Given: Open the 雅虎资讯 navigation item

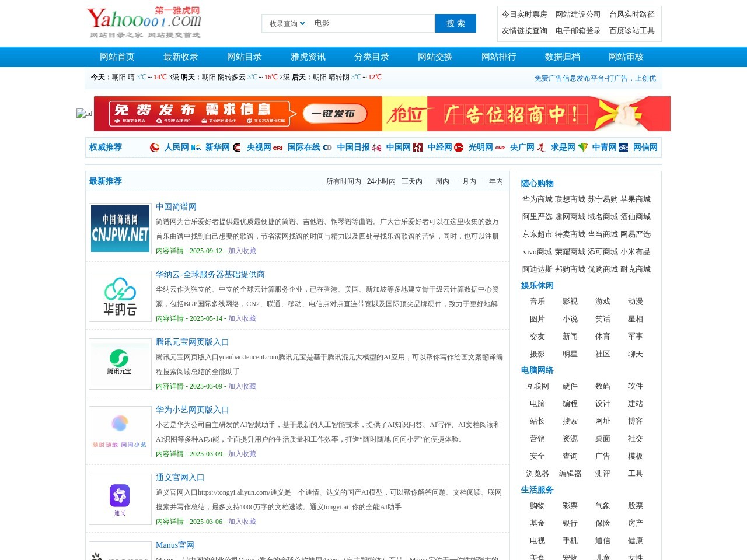Looking at the screenshot, I should (x=308, y=57).
